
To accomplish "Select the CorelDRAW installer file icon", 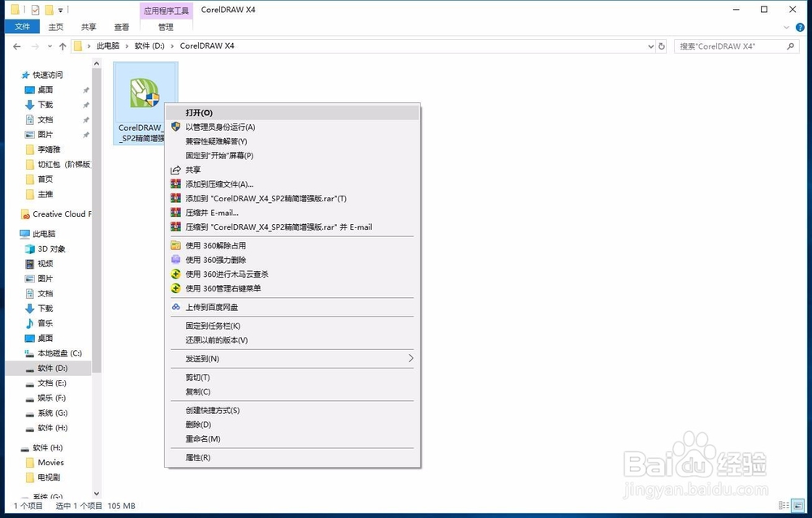I will point(145,93).
